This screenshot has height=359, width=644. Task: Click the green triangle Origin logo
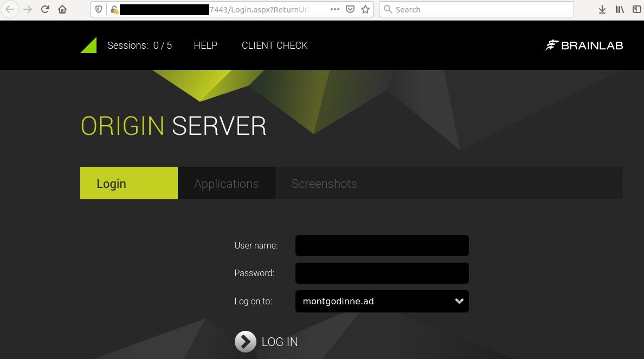(89, 45)
